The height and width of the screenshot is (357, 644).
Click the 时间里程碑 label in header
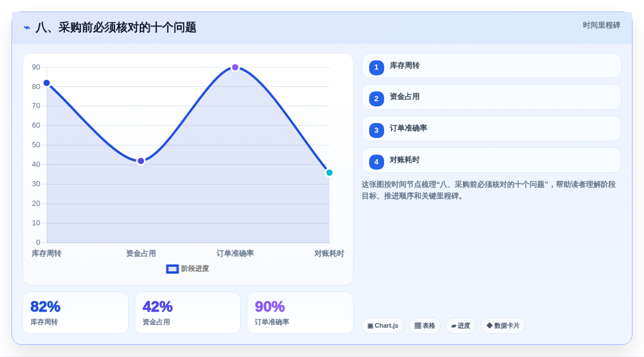coord(601,25)
